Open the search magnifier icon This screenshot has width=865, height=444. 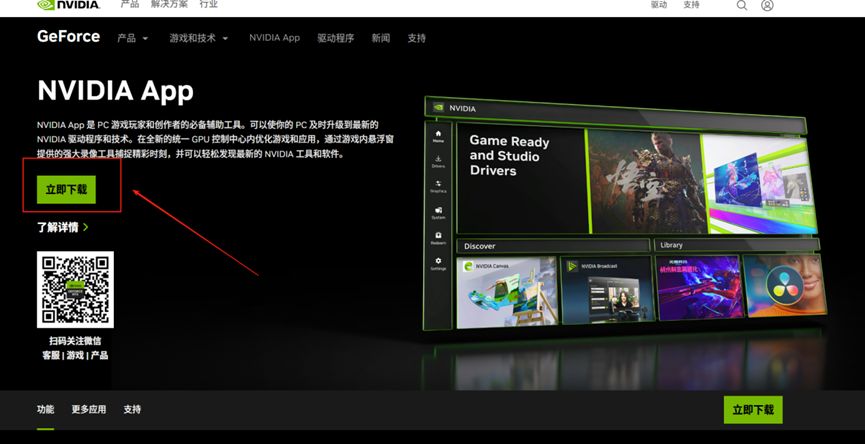pos(742,5)
